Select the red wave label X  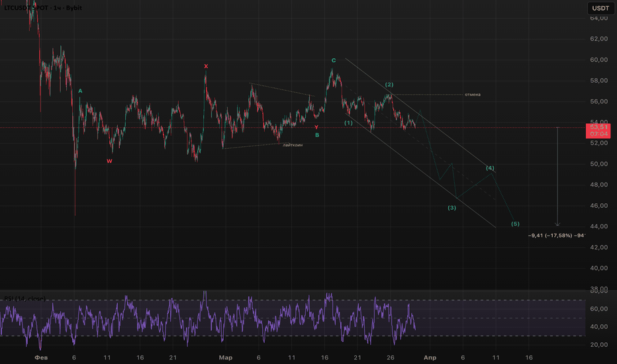(x=206, y=66)
